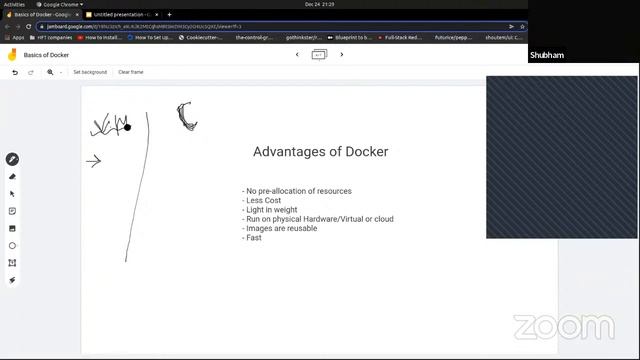The image size is (640, 360).
Task: Activate the Laser pointer tool
Action: 12,280
